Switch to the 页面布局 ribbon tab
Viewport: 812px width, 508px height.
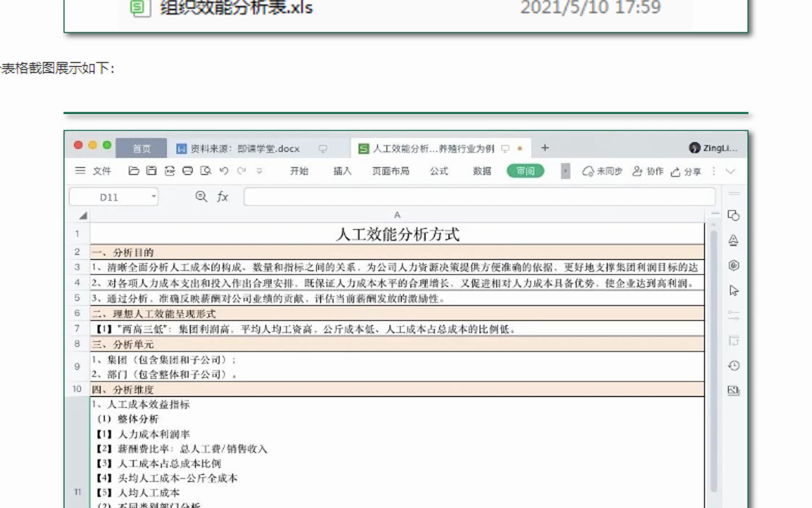[390, 171]
